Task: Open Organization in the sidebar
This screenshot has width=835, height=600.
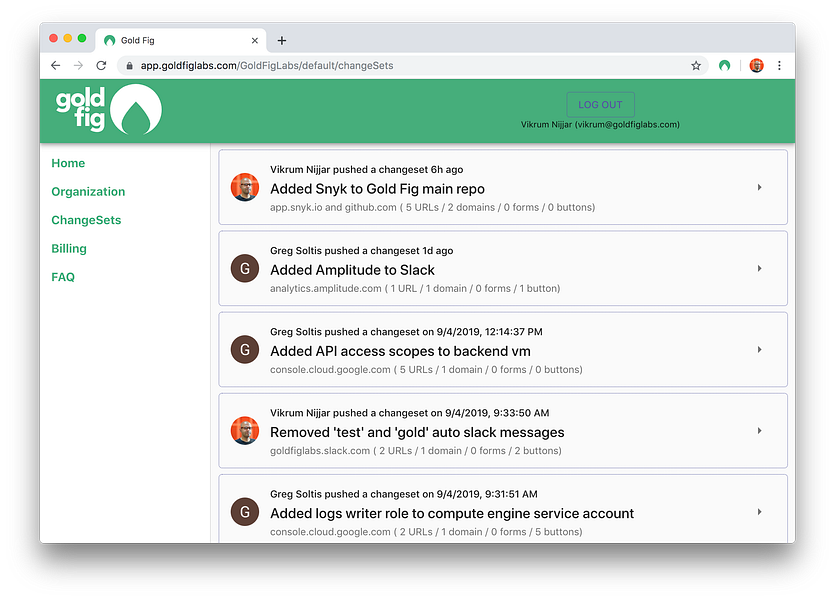Action: [x=88, y=192]
